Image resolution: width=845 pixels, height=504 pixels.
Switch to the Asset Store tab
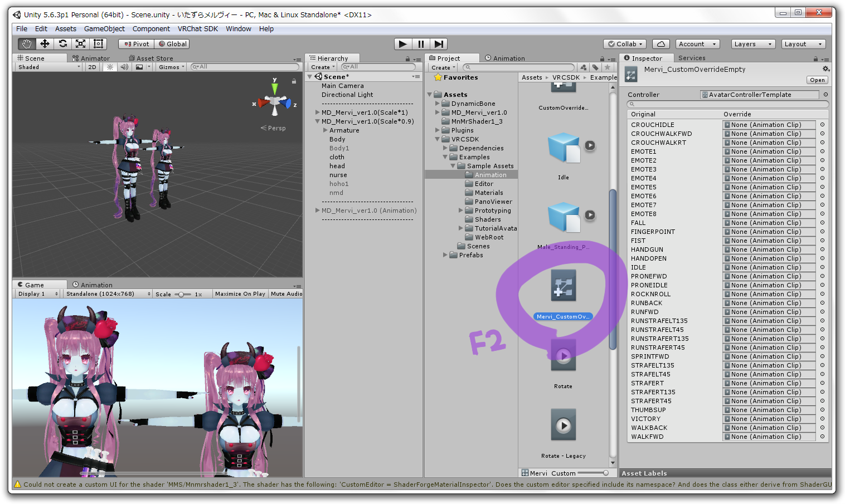151,58
